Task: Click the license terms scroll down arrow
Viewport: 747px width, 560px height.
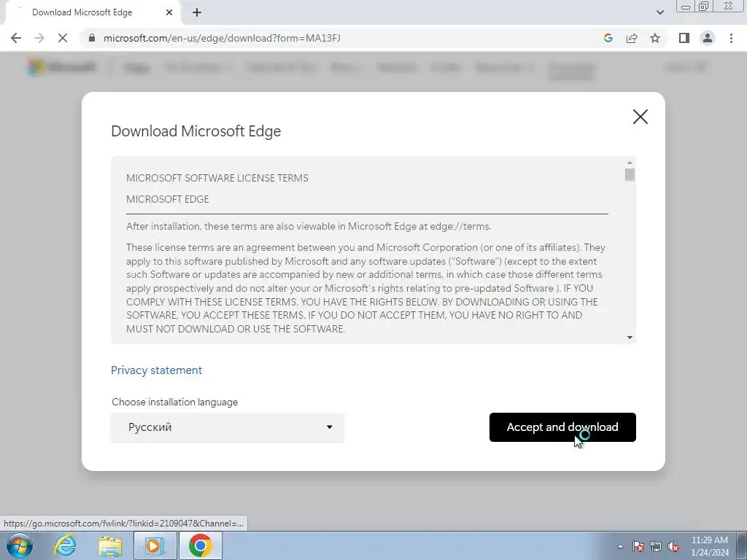Action: (x=630, y=337)
